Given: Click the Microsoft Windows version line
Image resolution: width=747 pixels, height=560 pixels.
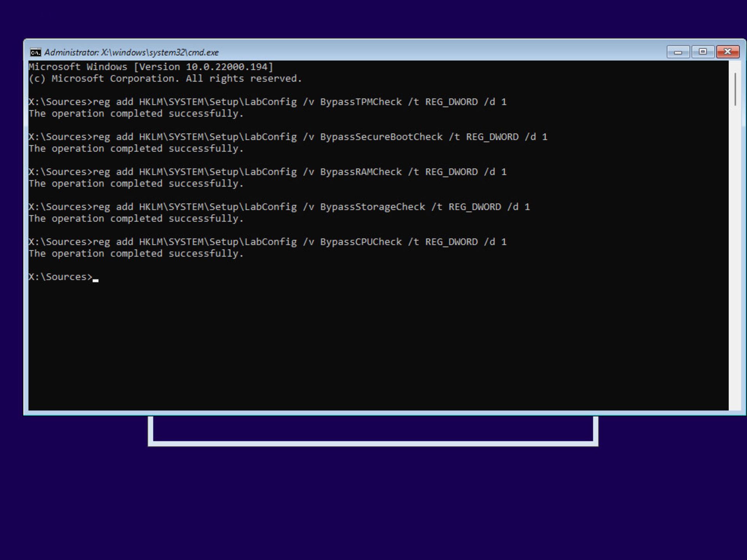Looking at the screenshot, I should (x=151, y=67).
